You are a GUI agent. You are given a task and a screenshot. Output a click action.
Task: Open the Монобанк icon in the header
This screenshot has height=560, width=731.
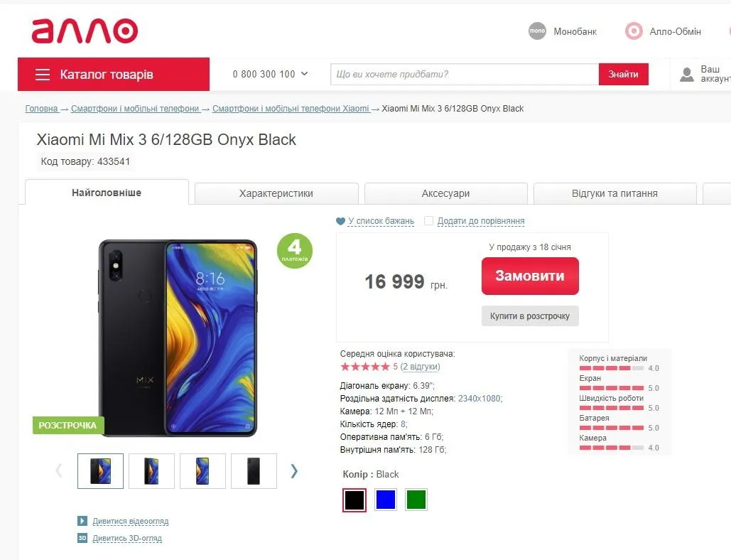[x=538, y=31]
